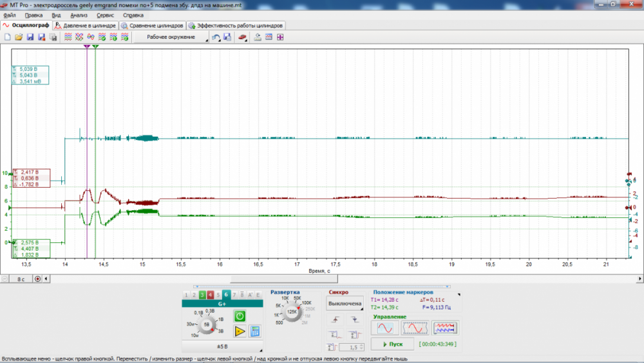Open the 'Выключена' sync dropdown

345,303
